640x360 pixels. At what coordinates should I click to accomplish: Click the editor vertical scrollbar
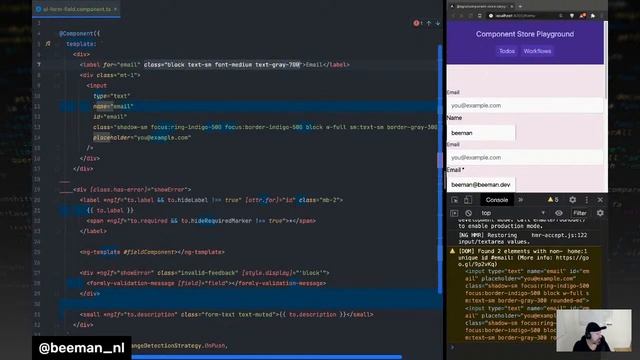tap(440, 169)
